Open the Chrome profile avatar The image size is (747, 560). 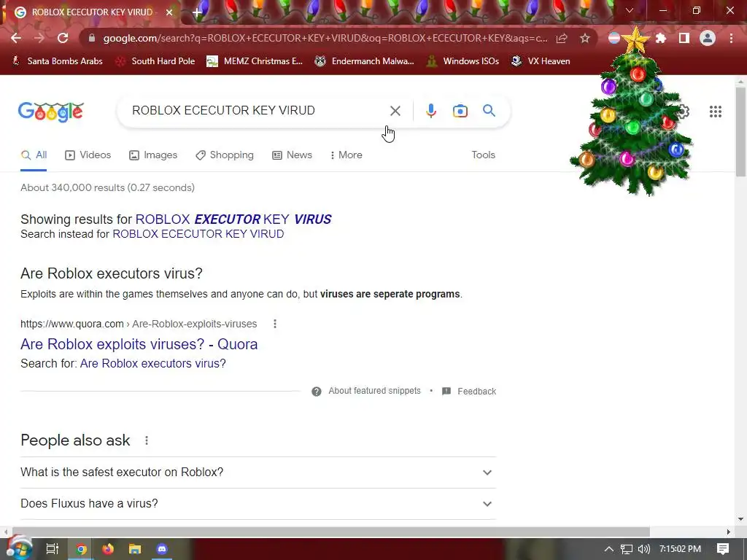tap(708, 38)
